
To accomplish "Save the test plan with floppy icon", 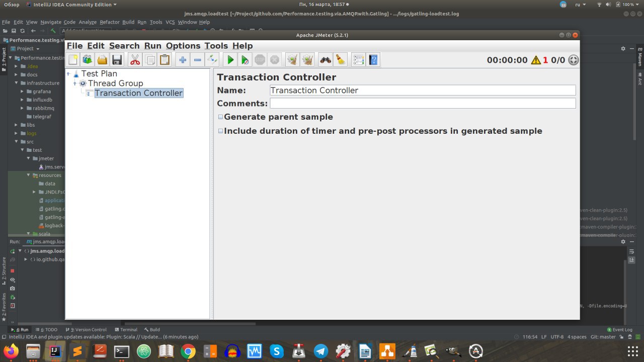I will pos(117,60).
